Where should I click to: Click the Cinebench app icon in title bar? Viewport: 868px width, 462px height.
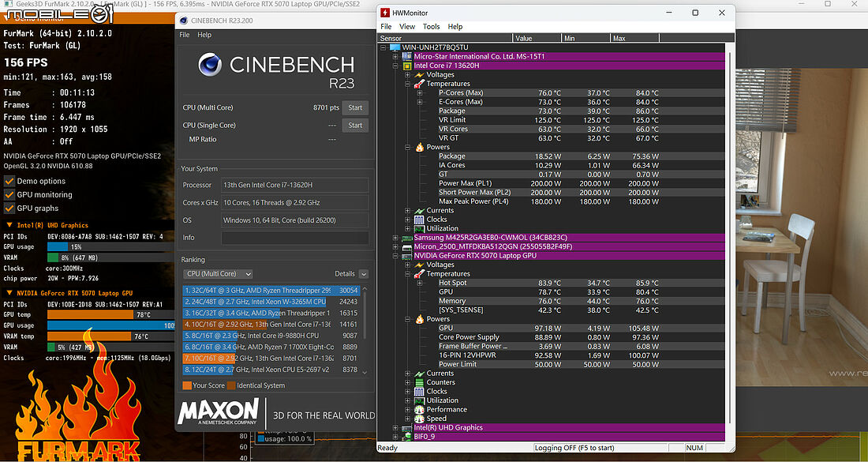tap(184, 21)
